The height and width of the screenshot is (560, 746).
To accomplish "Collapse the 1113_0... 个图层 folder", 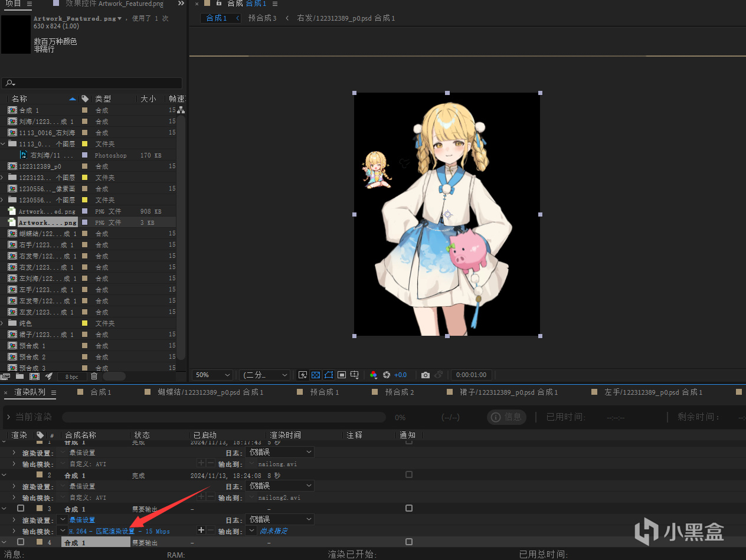I will click(4, 144).
